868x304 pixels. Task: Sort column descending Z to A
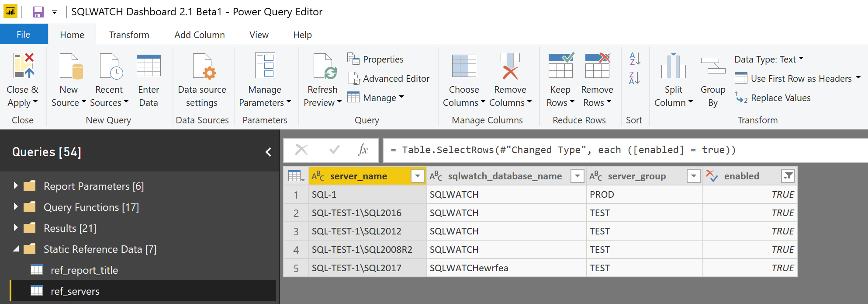pos(635,78)
